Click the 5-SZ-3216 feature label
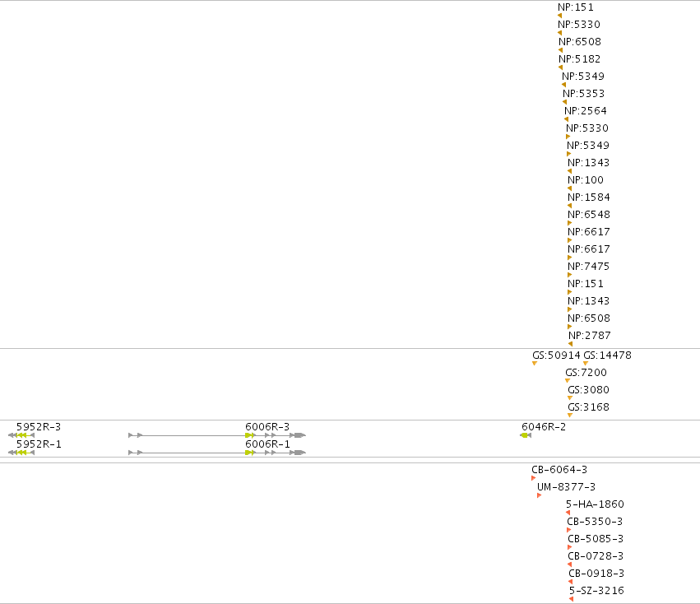This screenshot has height=604, width=700. point(596,591)
